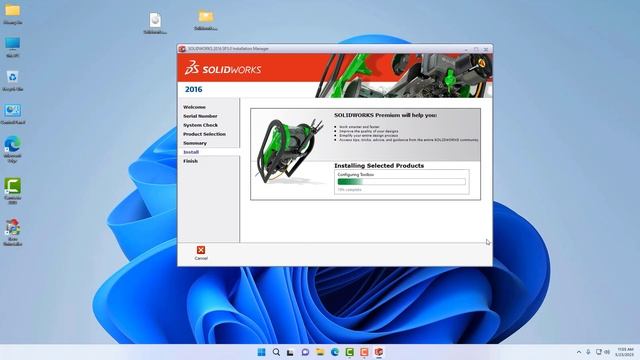Click the Cancel label under the red X
Screen dimensions: 640x360
click(201, 258)
